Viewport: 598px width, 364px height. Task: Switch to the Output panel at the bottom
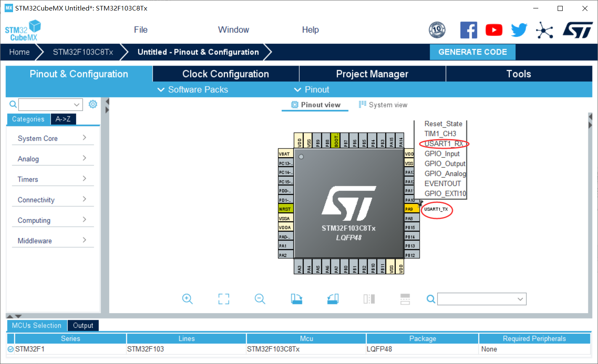point(83,325)
